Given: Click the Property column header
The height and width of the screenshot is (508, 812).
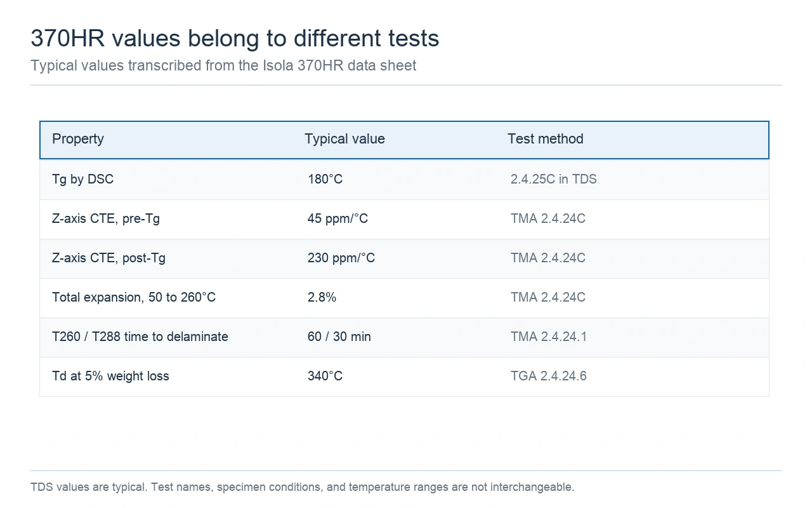Looking at the screenshot, I should pyautogui.click(x=78, y=139).
